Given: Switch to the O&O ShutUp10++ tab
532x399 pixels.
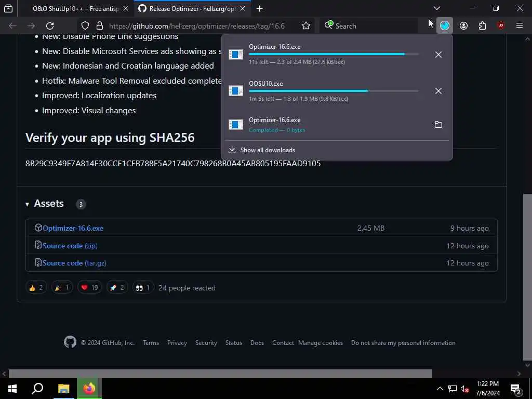Looking at the screenshot, I should (75, 9).
